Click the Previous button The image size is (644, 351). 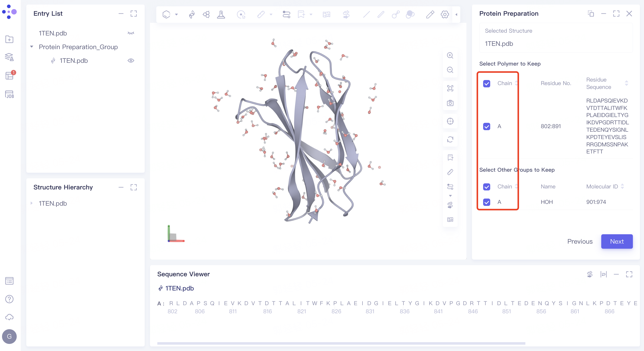[580, 241]
